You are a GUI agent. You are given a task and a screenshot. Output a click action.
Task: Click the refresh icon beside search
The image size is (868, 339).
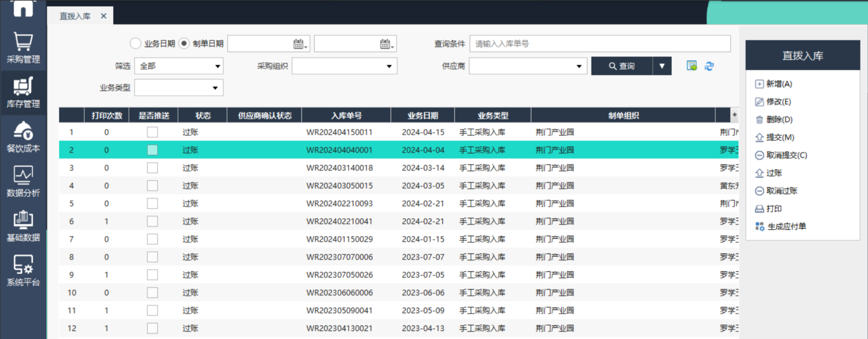pyautogui.click(x=709, y=66)
